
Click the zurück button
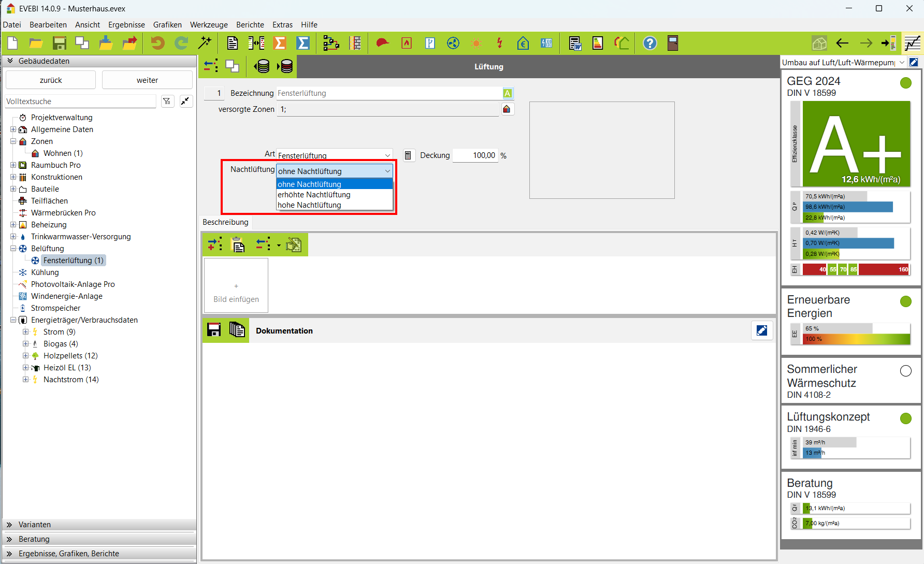pos(51,80)
